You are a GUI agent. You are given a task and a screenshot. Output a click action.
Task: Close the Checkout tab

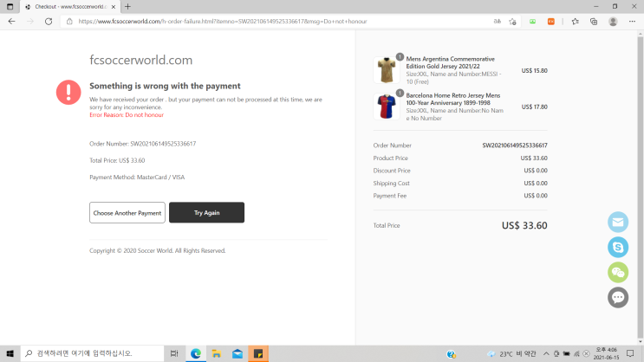tap(114, 7)
